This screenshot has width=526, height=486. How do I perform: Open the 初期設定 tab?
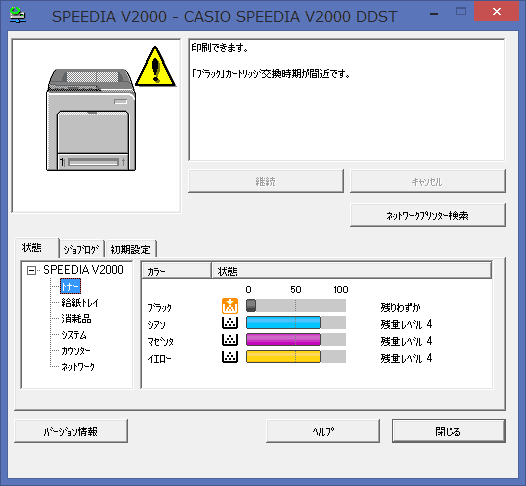pyautogui.click(x=130, y=249)
